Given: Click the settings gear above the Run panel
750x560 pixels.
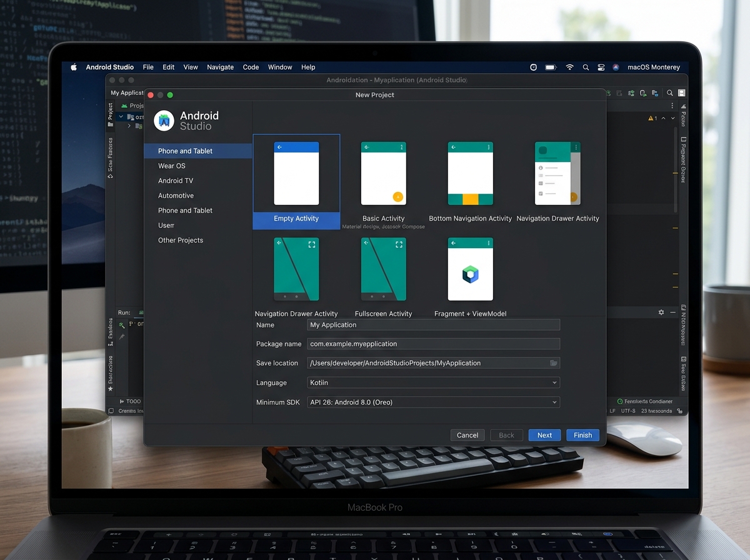Looking at the screenshot, I should 661,312.
